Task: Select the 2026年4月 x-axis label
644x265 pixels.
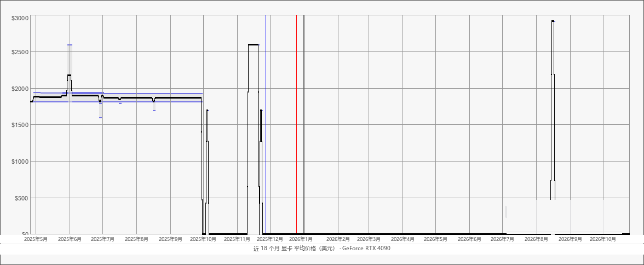Action: tap(403, 239)
